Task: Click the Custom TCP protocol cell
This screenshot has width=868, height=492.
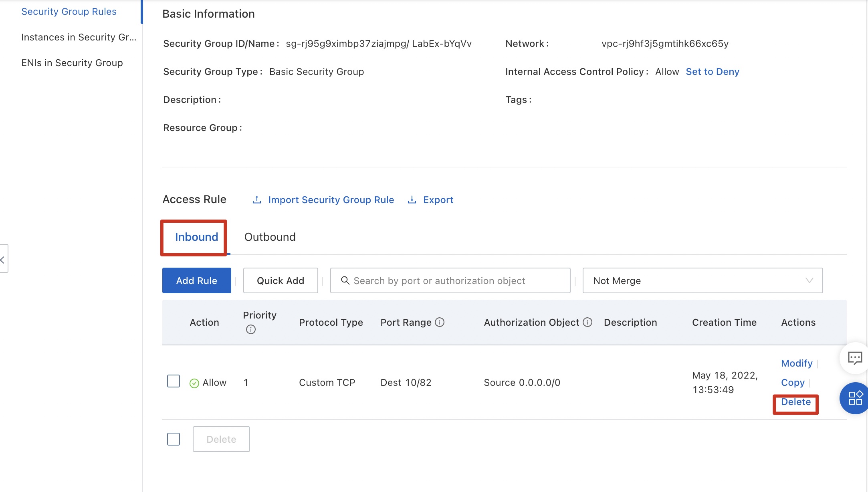Action: click(x=327, y=383)
